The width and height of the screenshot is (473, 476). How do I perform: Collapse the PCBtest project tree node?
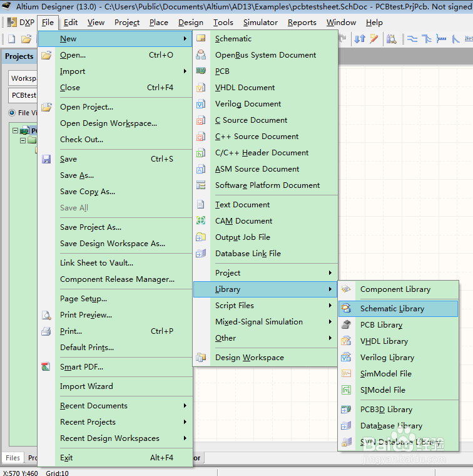pyautogui.click(x=15, y=130)
